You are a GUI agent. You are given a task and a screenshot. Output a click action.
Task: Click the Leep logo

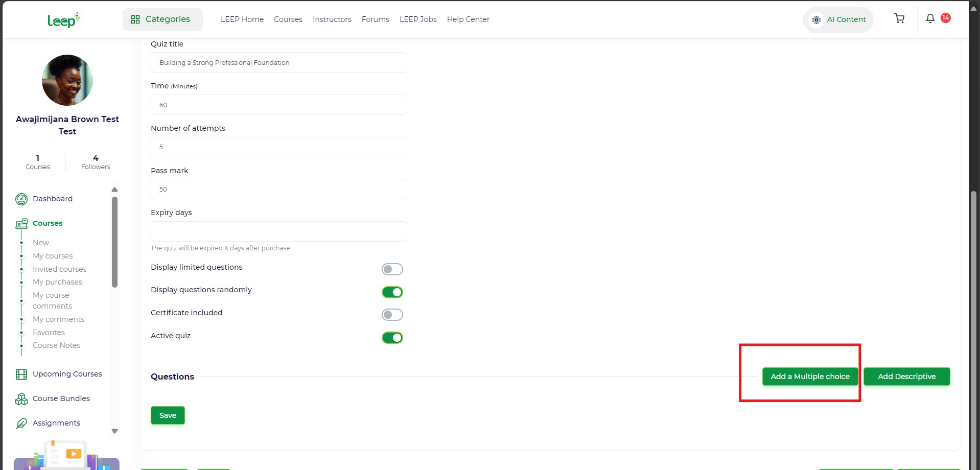[x=63, y=20]
